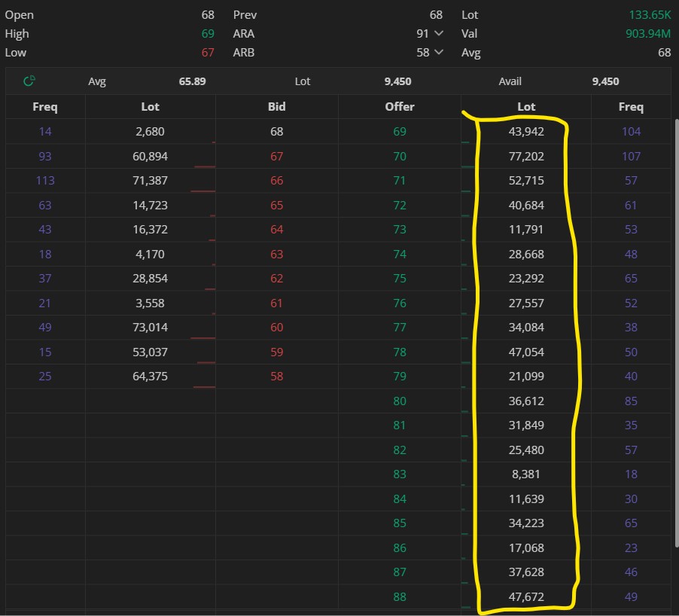Click offer lot 8,381 at price 83
Viewport: 679px width, 616px height.
point(527,474)
